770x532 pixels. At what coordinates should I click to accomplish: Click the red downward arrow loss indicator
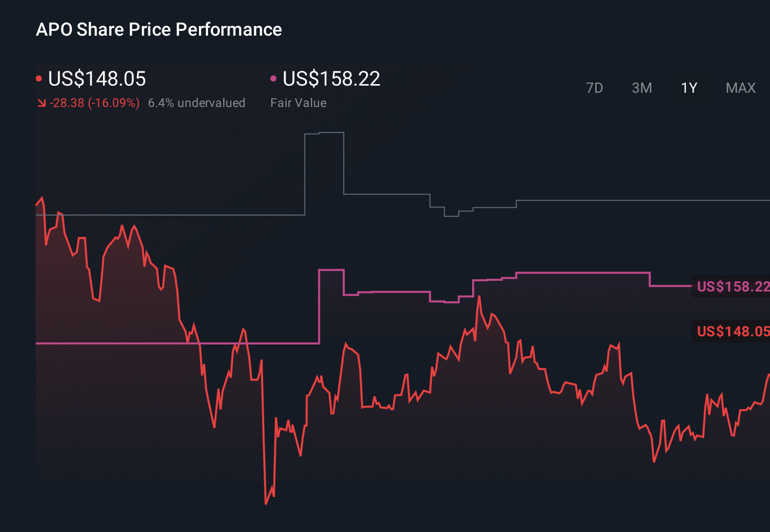[x=42, y=102]
